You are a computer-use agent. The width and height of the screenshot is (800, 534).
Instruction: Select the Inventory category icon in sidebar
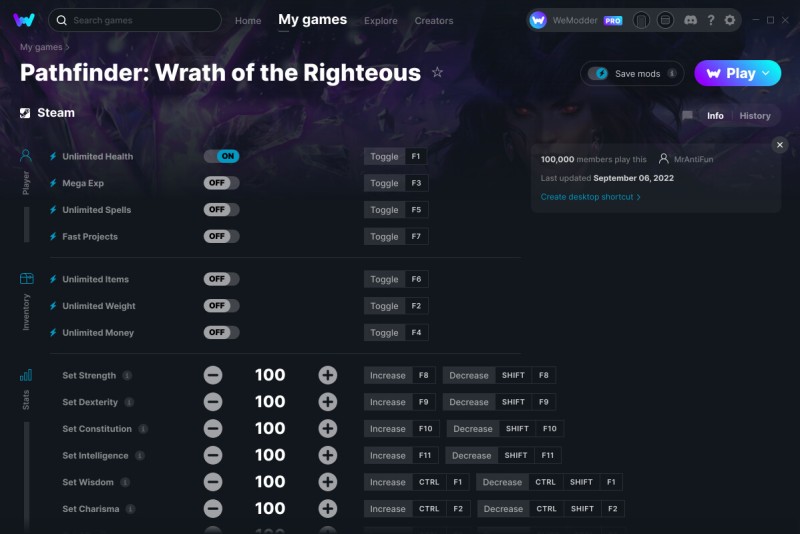click(27, 278)
